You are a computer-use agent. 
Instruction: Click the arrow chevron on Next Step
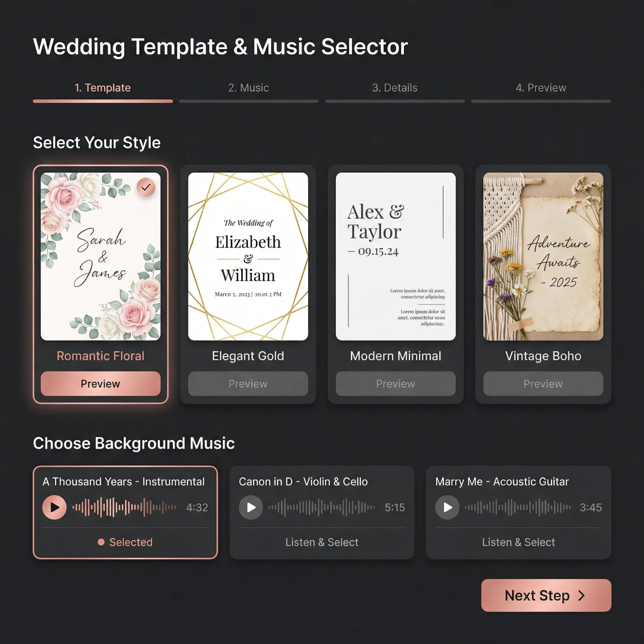[x=582, y=596]
